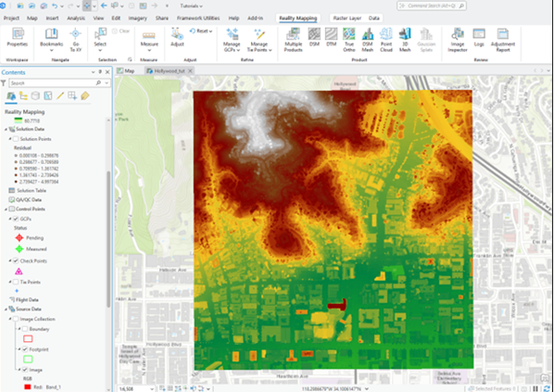Enable the Tie Points layer checkbox
The image size is (554, 392).
coord(16,282)
